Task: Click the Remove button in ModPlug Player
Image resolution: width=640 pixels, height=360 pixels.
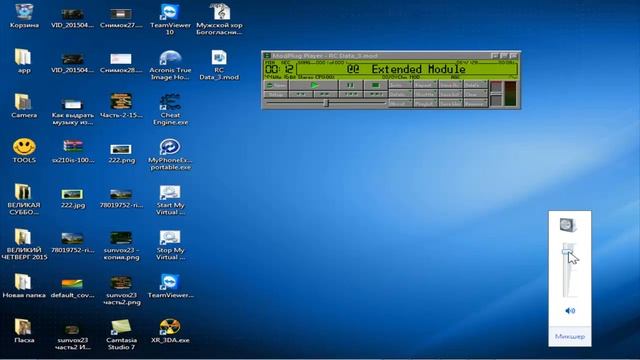Action: (476, 103)
